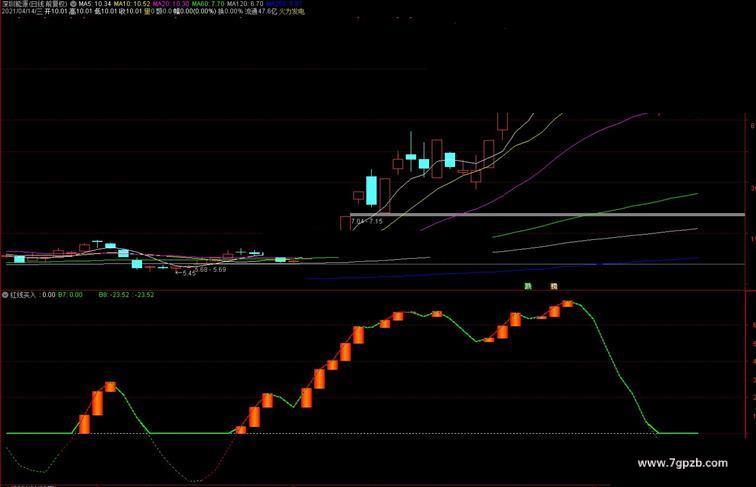Click the MA120: 6.70 label
756x487 pixels.
tap(245, 4)
